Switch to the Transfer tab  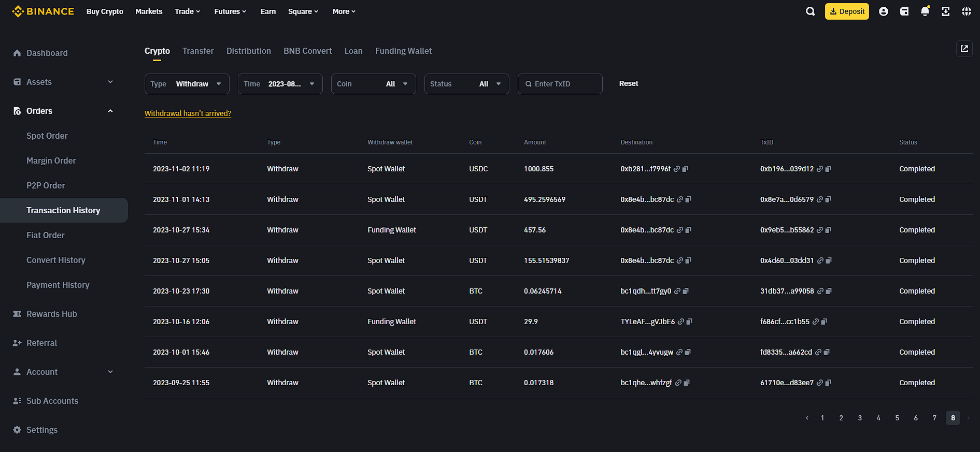(x=198, y=51)
